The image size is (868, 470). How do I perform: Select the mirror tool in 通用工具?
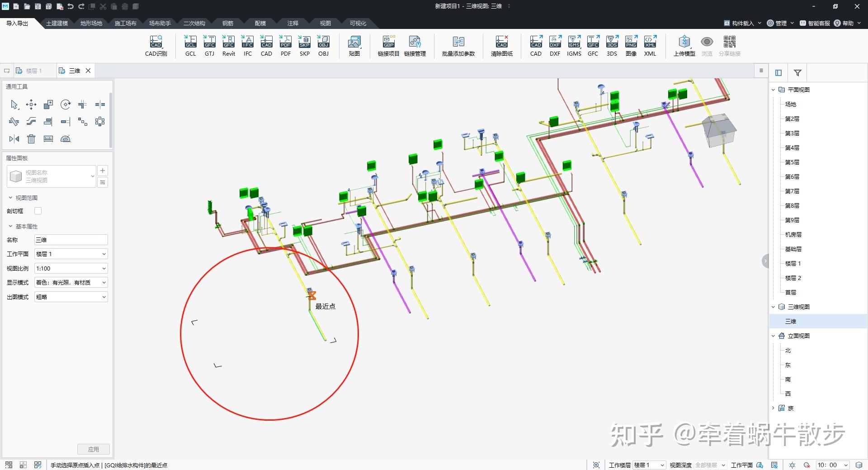tap(14, 139)
